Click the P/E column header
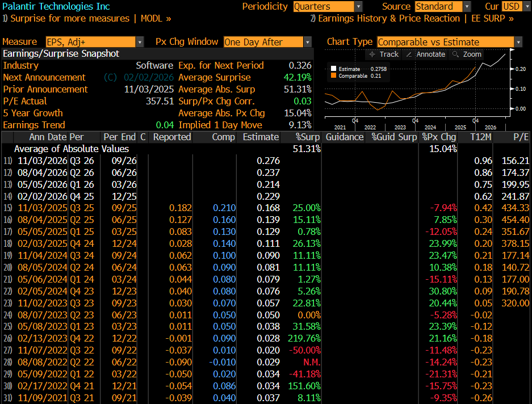This screenshot has width=532, height=404. (x=520, y=137)
